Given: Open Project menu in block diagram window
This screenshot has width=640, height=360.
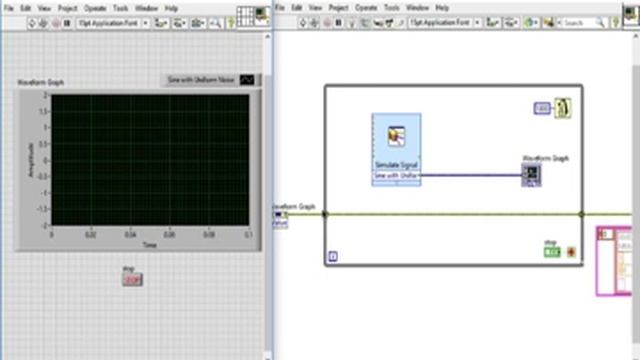Looking at the screenshot, I should click(338, 8).
